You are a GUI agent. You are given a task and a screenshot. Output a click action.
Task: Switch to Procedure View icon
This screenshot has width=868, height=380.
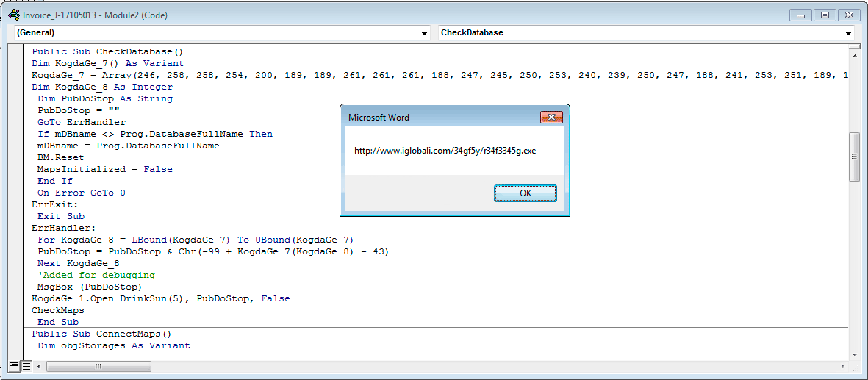(x=14, y=366)
